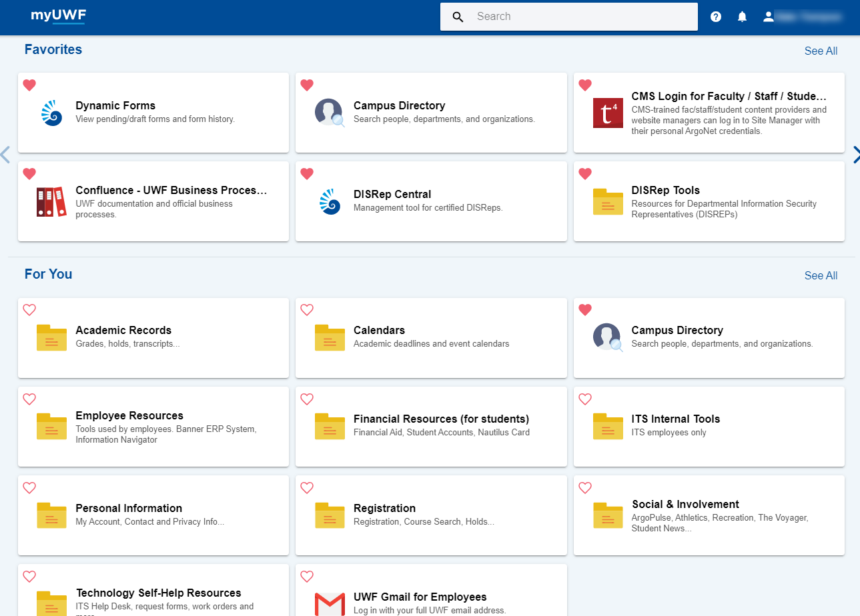The height and width of the screenshot is (616, 860).
Task: Open UWF Gmail for Employees title
Action: (420, 597)
